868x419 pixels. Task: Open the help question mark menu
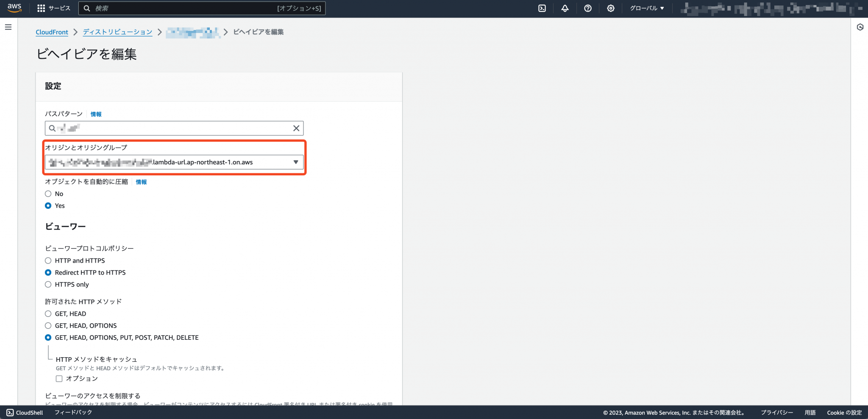[588, 8]
